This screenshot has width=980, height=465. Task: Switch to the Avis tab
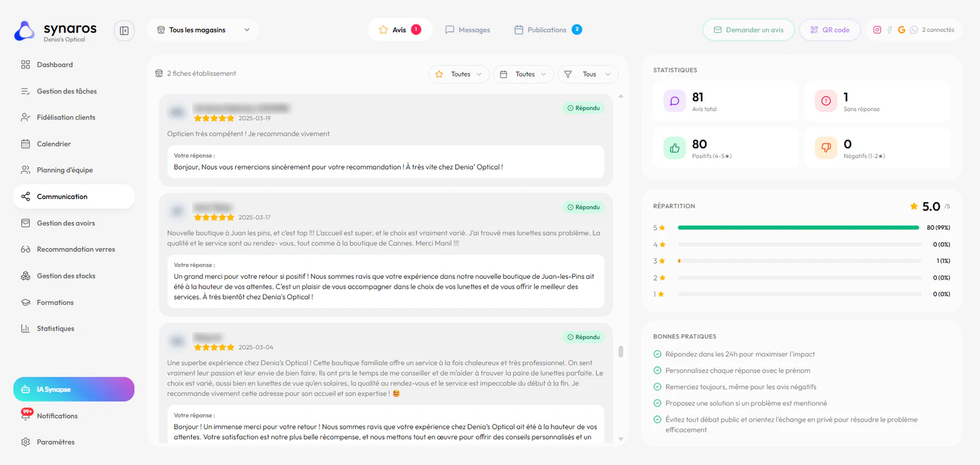click(x=400, y=29)
